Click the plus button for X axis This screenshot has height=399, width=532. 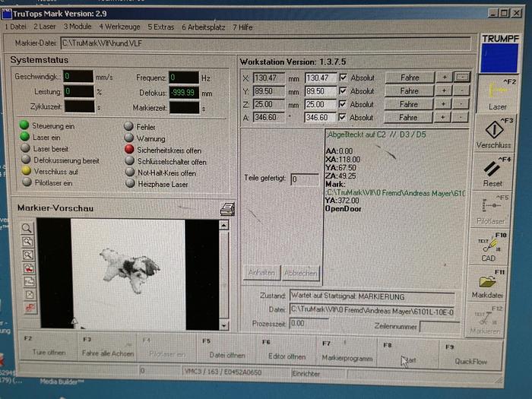click(445, 78)
